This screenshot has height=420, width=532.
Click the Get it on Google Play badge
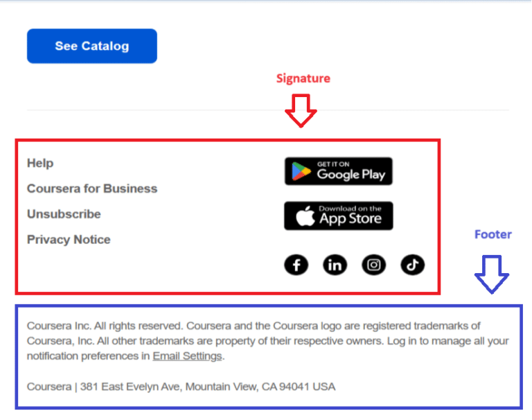pyautogui.click(x=338, y=171)
